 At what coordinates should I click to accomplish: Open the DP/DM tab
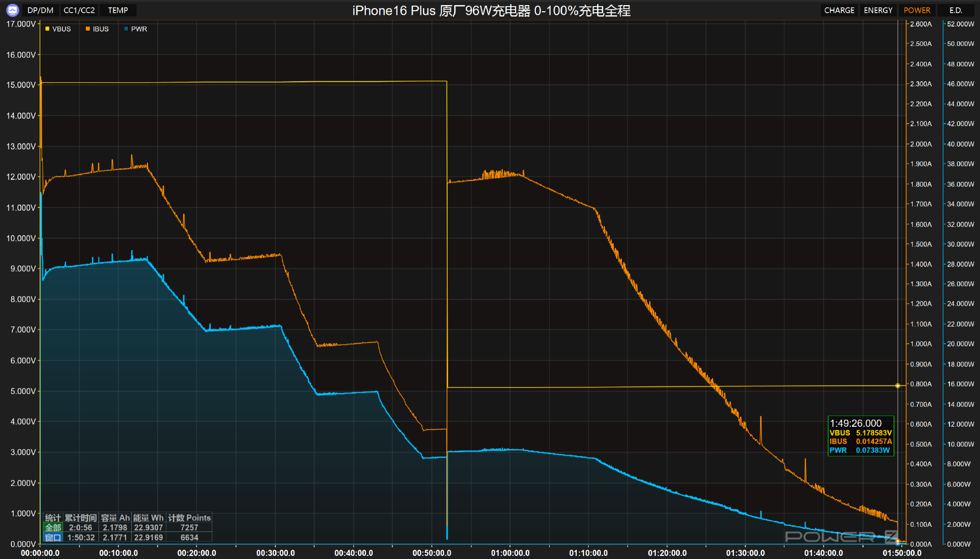[40, 10]
